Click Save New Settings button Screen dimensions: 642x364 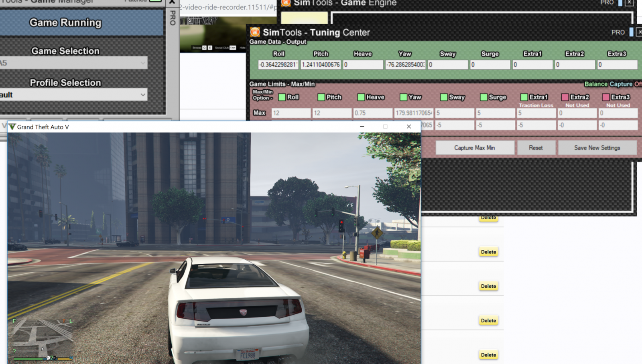point(597,148)
